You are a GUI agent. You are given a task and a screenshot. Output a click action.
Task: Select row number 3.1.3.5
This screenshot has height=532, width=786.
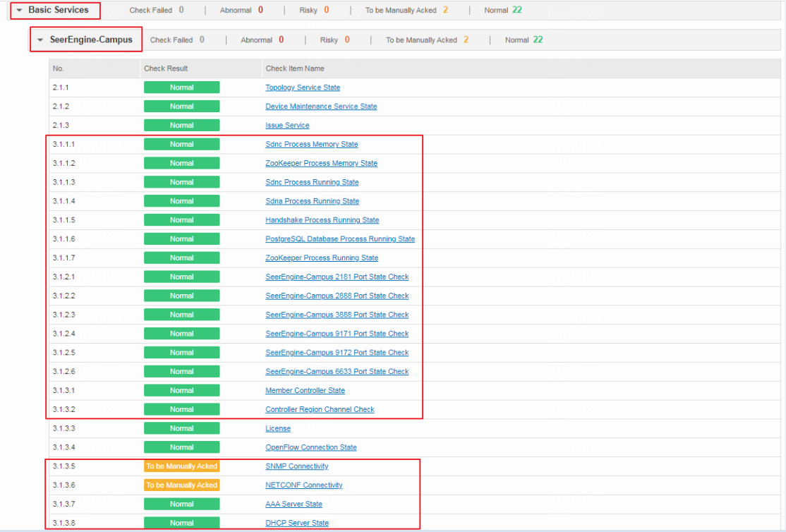click(x=64, y=466)
